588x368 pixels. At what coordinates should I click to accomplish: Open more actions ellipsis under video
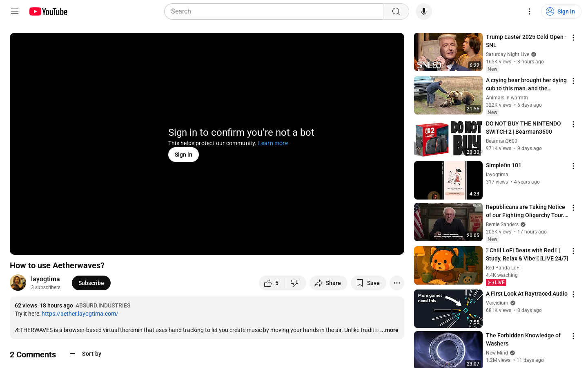[397, 283]
